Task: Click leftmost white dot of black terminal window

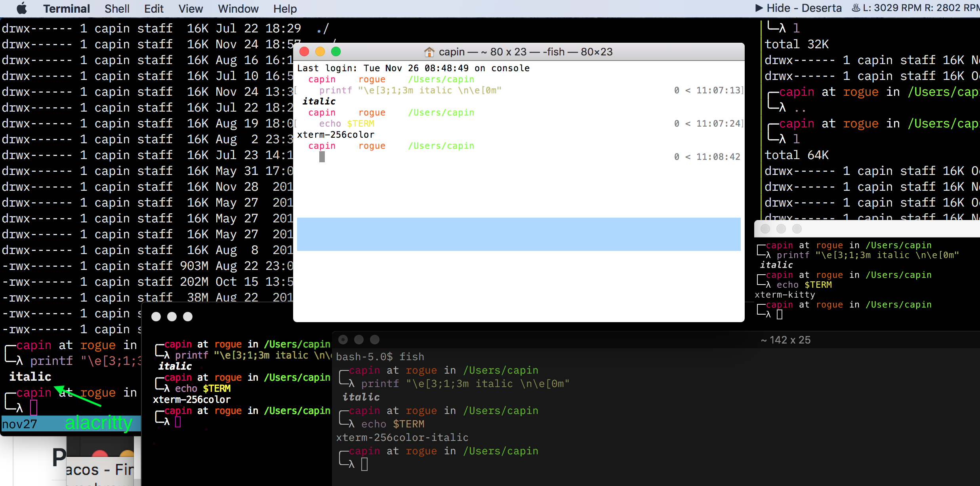Action: (156, 317)
